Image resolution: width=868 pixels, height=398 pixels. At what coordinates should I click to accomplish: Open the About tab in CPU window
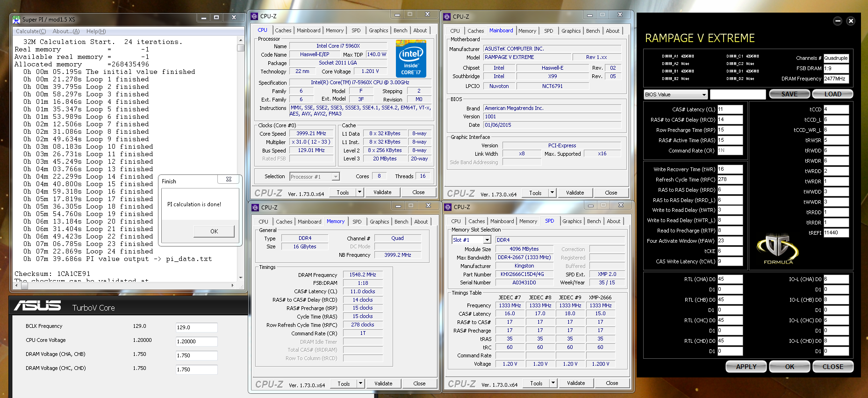click(420, 30)
